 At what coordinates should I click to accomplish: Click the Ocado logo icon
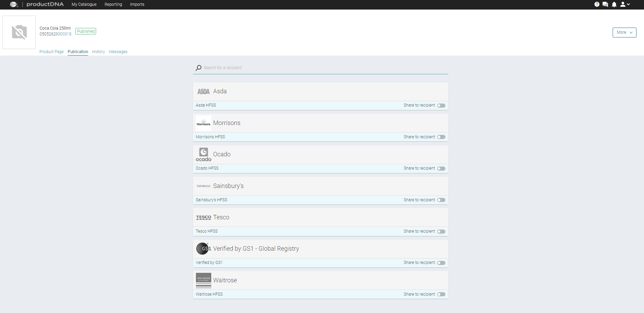click(203, 154)
